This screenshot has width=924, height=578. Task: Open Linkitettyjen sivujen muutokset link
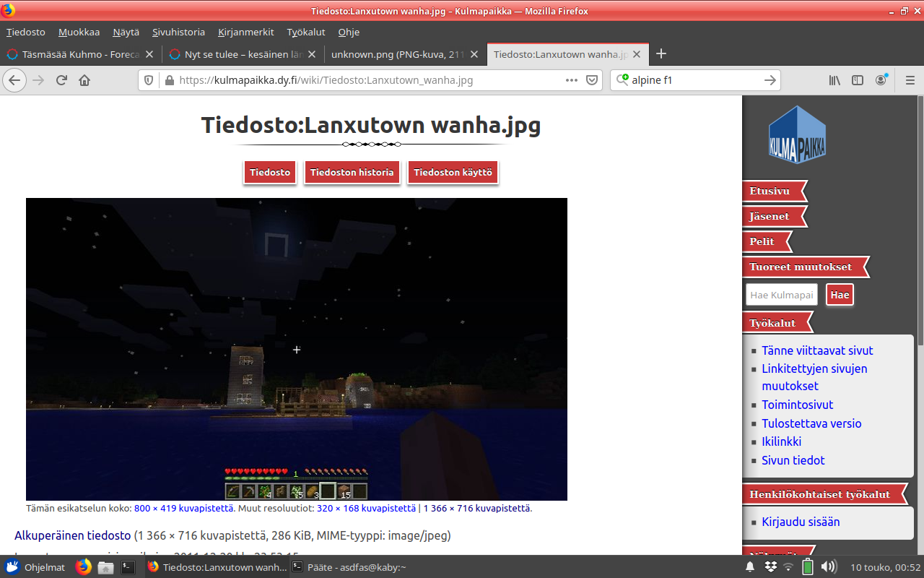pyautogui.click(x=814, y=377)
